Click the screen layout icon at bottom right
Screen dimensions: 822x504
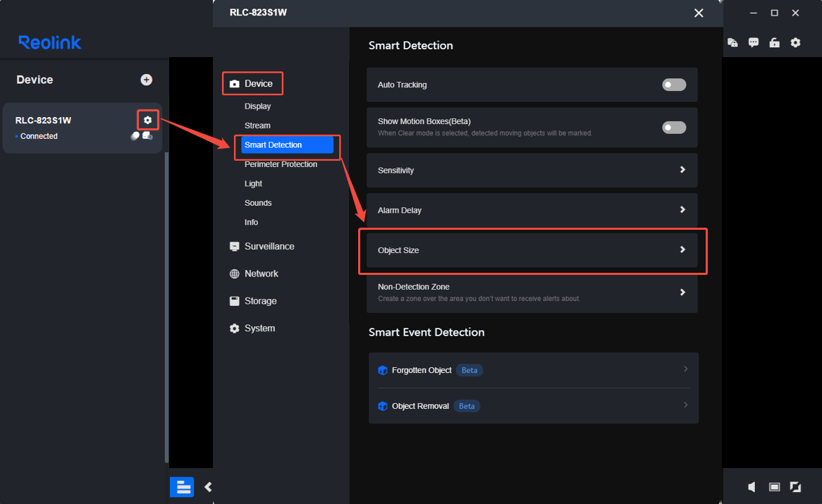coord(774,487)
